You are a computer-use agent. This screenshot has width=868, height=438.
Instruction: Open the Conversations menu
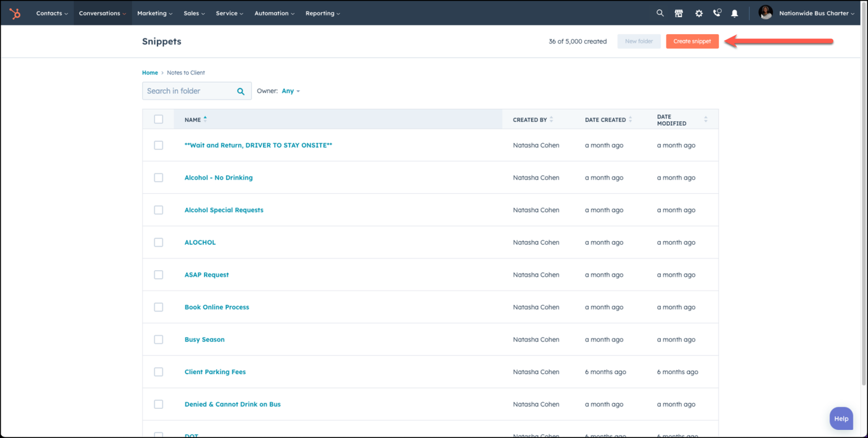pyautogui.click(x=102, y=13)
